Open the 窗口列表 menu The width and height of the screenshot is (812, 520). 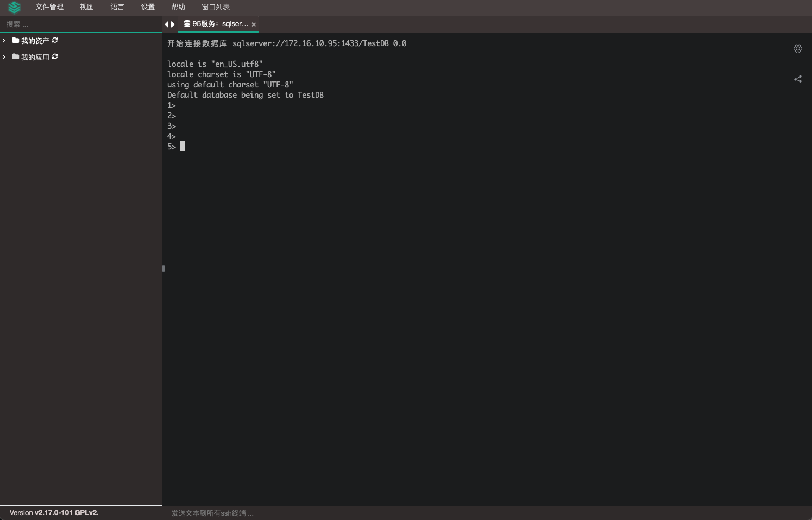pos(216,7)
